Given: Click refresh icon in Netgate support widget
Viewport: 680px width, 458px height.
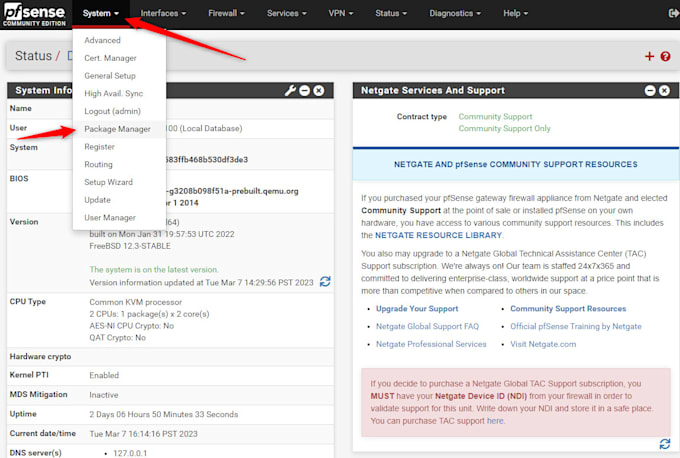Looking at the screenshot, I should click(664, 444).
